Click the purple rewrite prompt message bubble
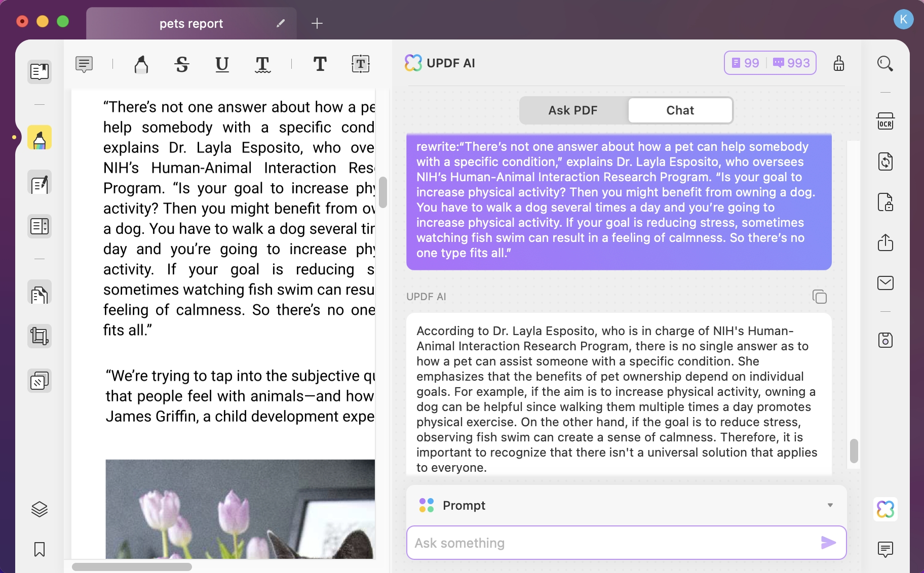This screenshot has width=924, height=573. (619, 202)
